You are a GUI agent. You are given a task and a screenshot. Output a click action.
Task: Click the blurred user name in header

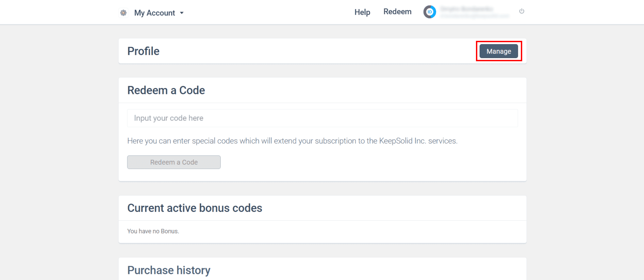[466, 9]
